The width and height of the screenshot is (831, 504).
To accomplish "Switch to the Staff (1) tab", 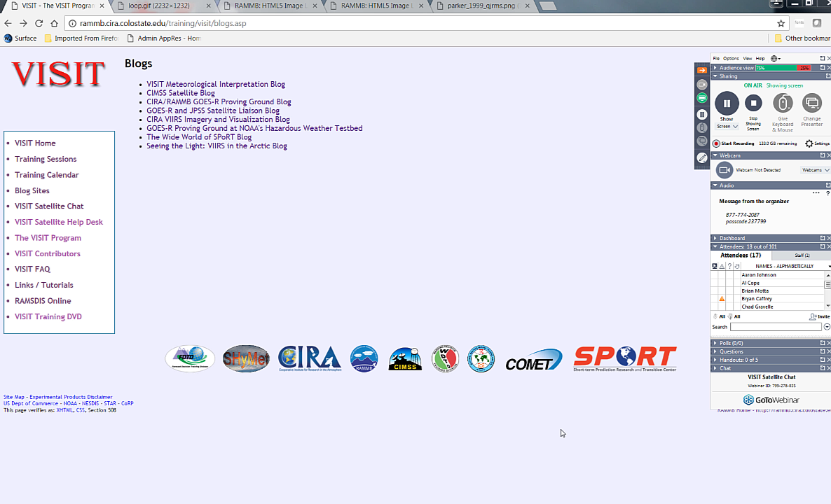I will [x=802, y=255].
